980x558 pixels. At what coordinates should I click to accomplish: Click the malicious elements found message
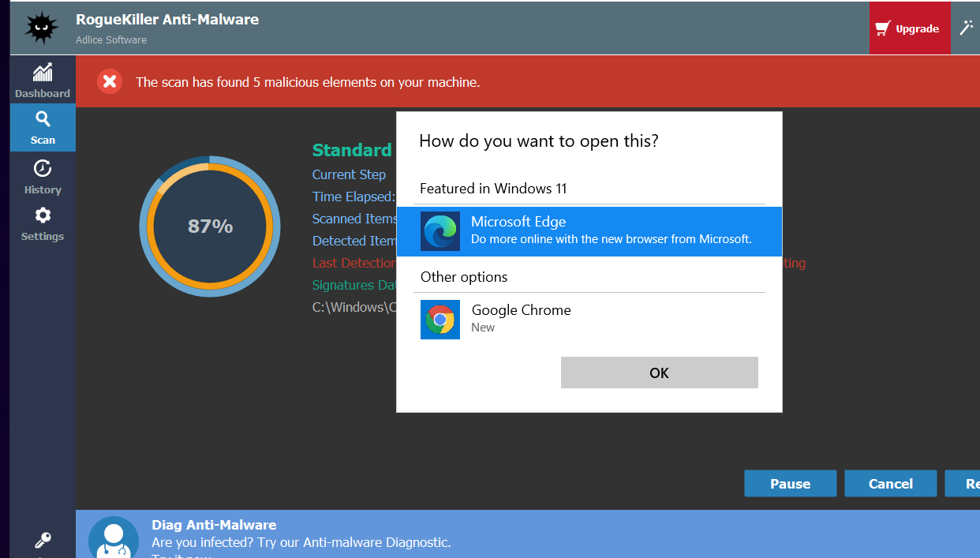coord(308,82)
